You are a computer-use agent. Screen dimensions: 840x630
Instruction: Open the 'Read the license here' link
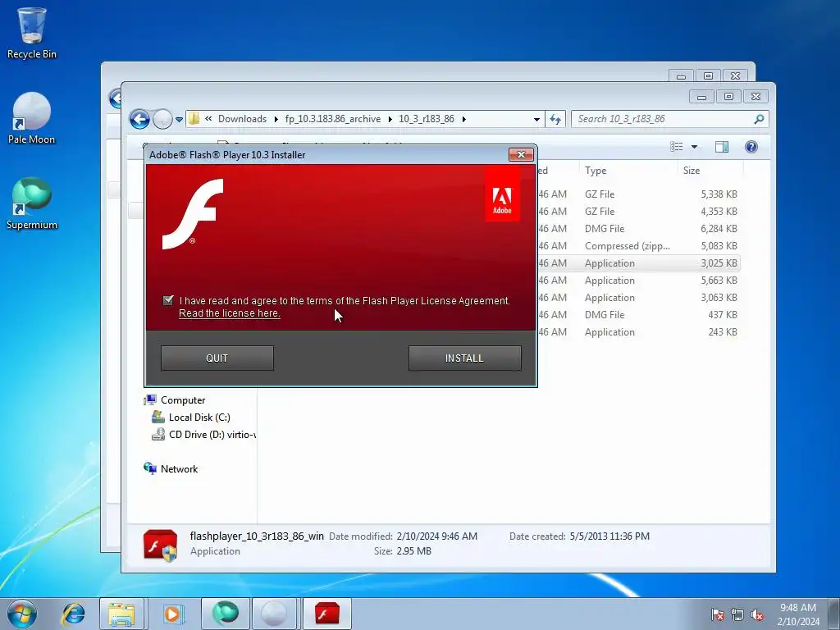230,313
